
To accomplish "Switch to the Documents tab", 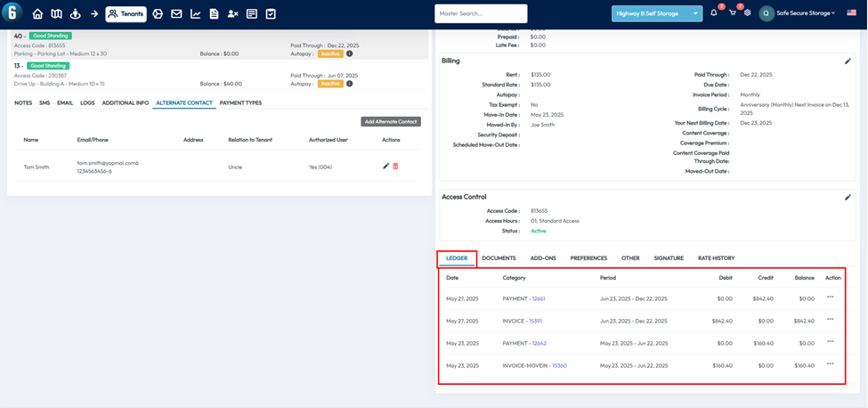I will 499,258.
